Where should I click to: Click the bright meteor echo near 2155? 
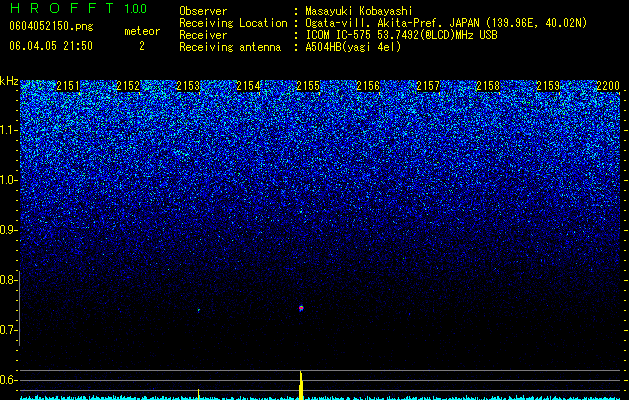point(301,308)
